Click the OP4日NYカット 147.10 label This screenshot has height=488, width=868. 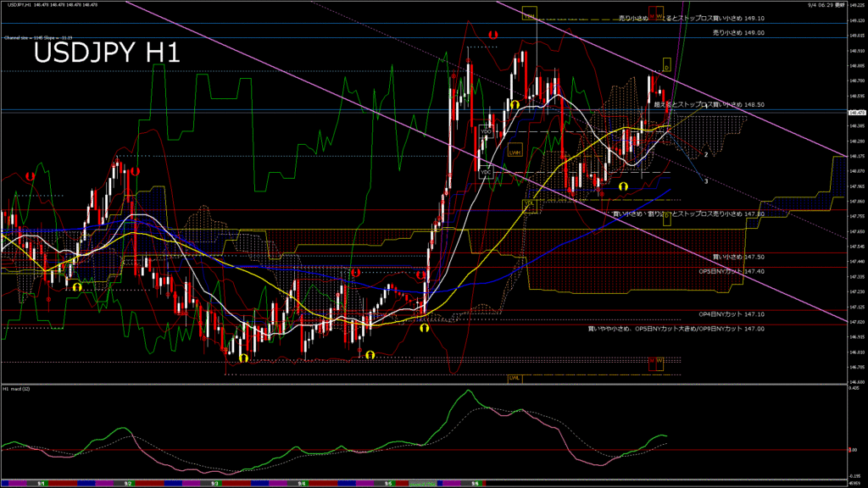[x=732, y=314]
